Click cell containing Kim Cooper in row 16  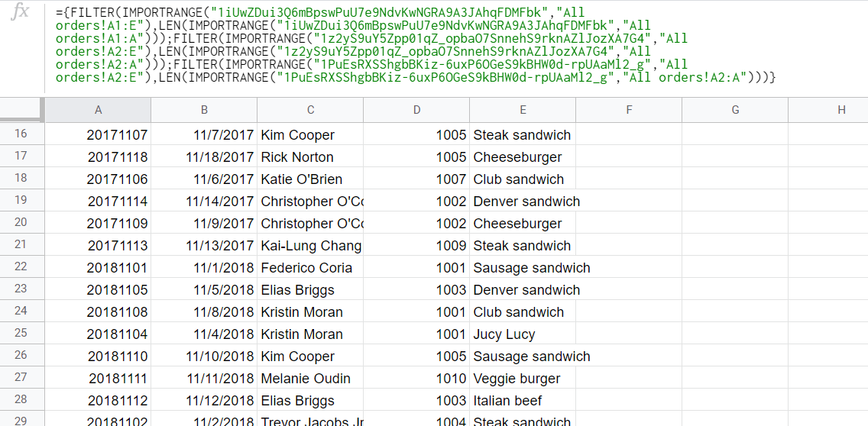(310, 134)
